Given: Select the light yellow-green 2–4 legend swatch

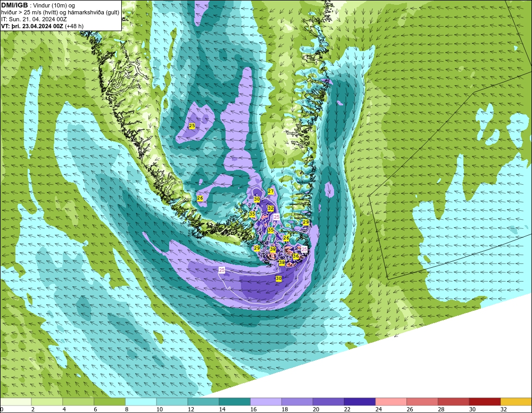Looking at the screenshot, I should (x=47, y=402).
